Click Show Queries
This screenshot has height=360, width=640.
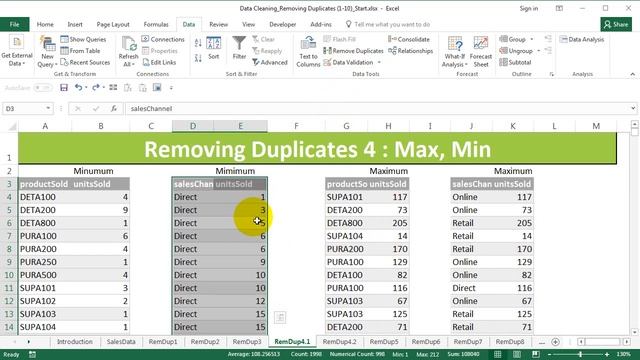click(x=83, y=39)
